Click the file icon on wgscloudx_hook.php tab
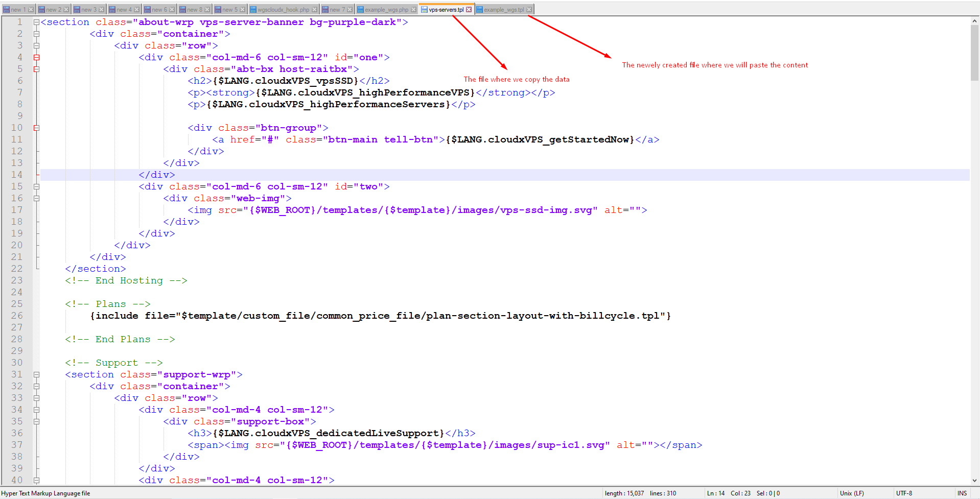The width and height of the screenshot is (980, 499). click(x=253, y=10)
